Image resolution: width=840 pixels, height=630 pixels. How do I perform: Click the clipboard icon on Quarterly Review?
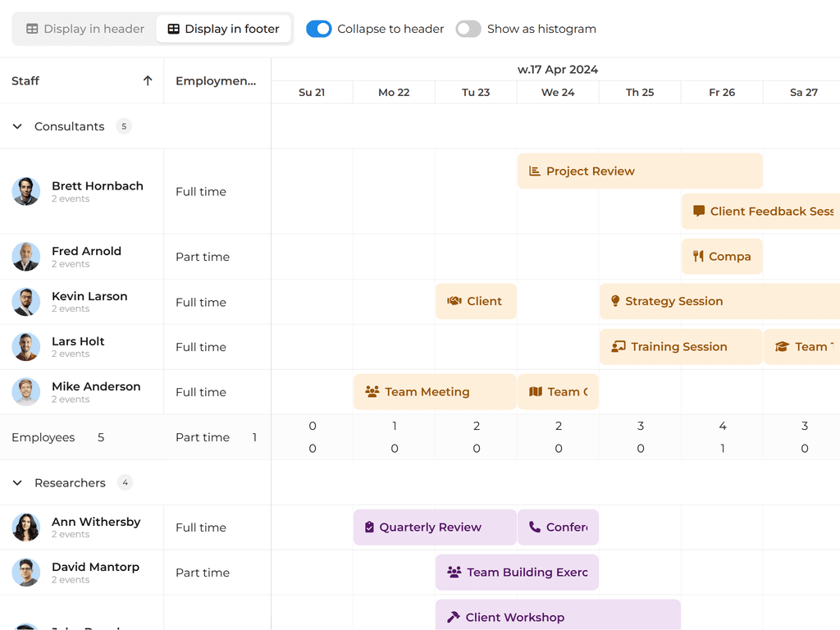pos(369,527)
